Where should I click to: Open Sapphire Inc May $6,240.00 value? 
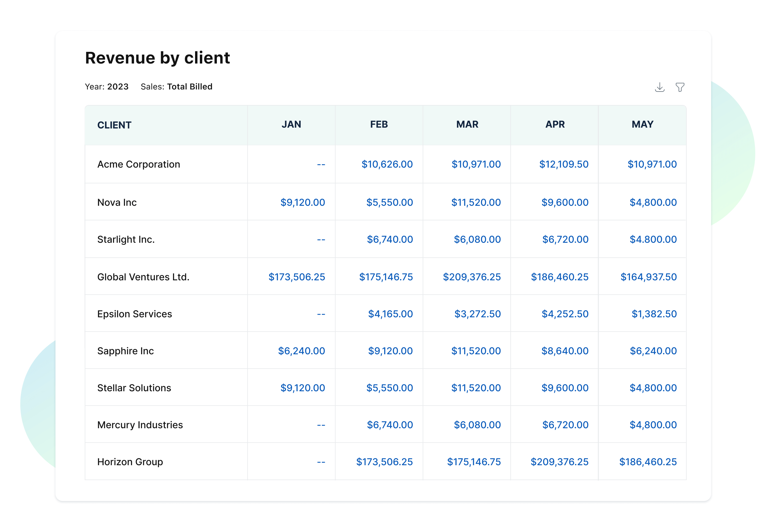tap(653, 351)
